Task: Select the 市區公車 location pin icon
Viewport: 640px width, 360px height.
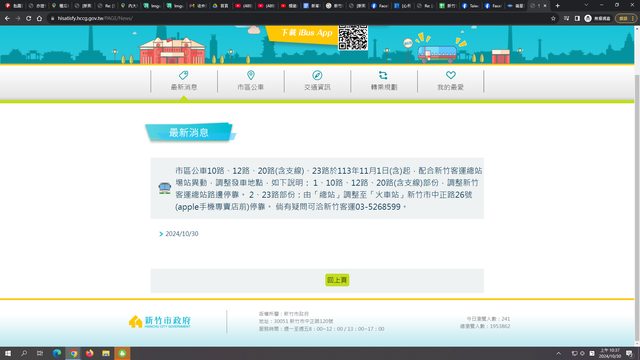Action: click(251, 75)
